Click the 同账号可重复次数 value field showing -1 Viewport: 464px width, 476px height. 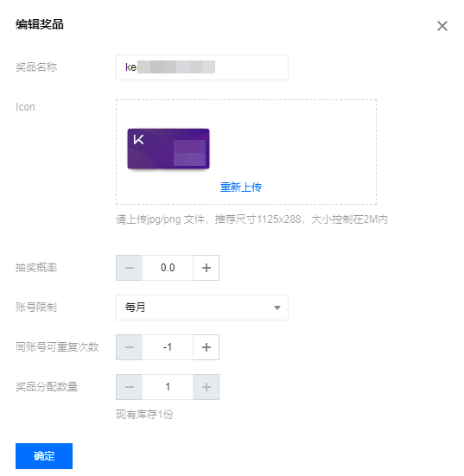tap(168, 347)
